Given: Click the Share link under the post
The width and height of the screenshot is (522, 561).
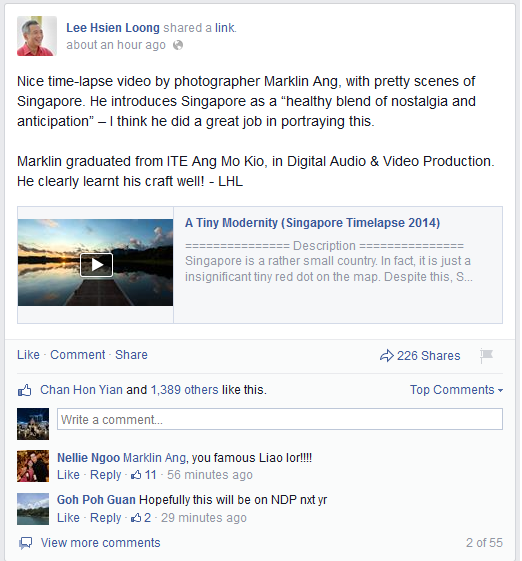Looking at the screenshot, I should coord(131,355).
